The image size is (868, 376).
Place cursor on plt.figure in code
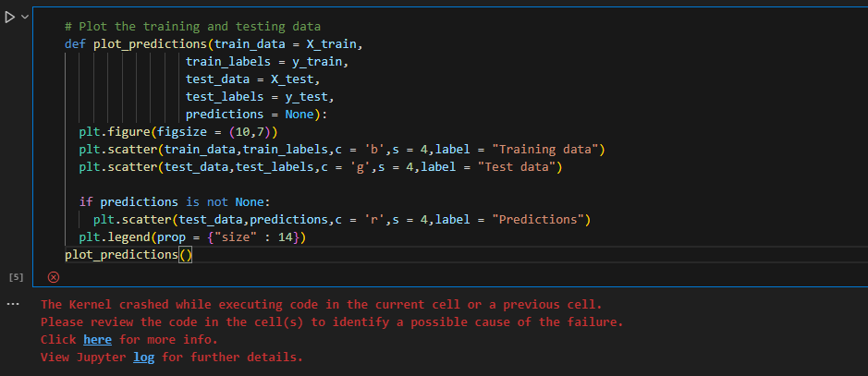(x=117, y=131)
